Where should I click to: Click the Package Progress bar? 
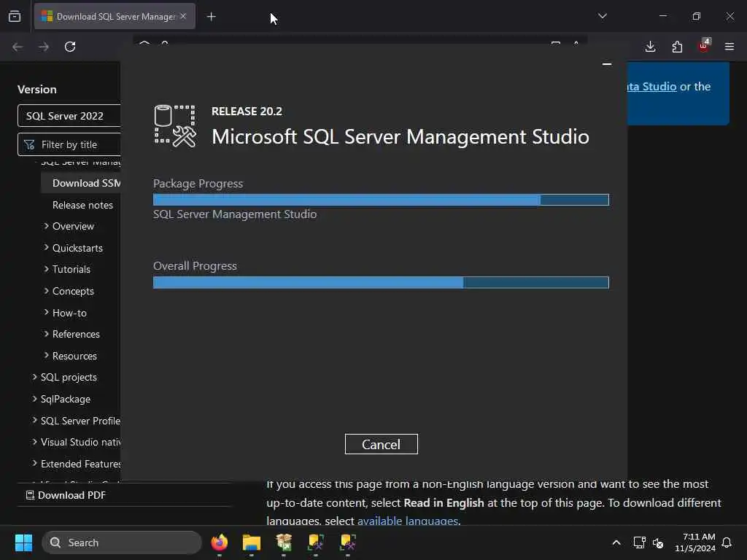pos(381,200)
